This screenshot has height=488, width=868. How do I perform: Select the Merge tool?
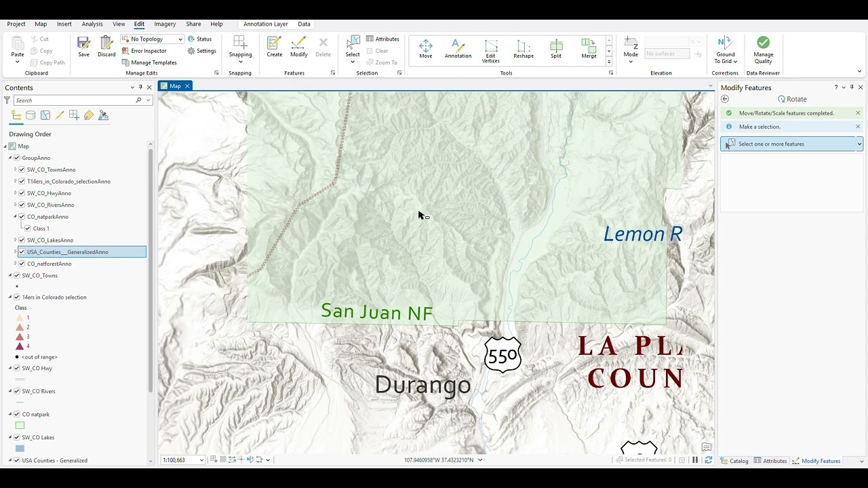589,49
